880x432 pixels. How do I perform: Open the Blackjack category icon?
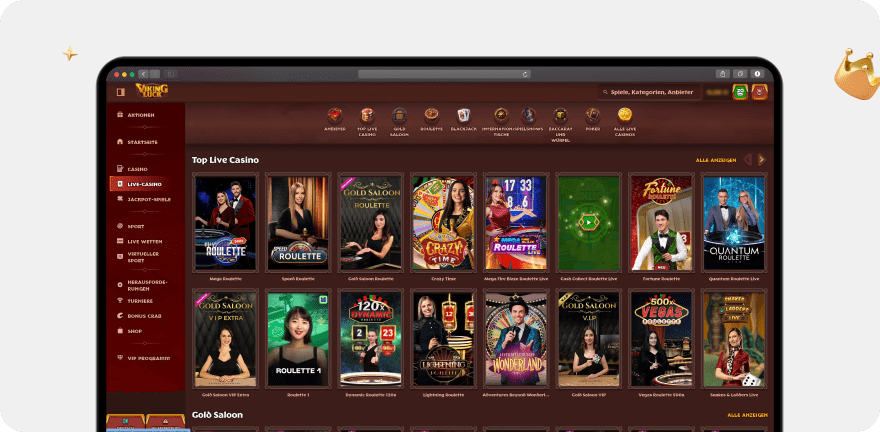click(x=463, y=116)
